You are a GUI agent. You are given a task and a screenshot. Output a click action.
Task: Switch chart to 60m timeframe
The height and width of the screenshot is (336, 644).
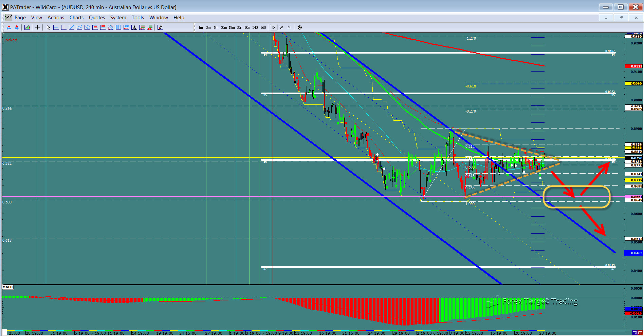pyautogui.click(x=247, y=27)
